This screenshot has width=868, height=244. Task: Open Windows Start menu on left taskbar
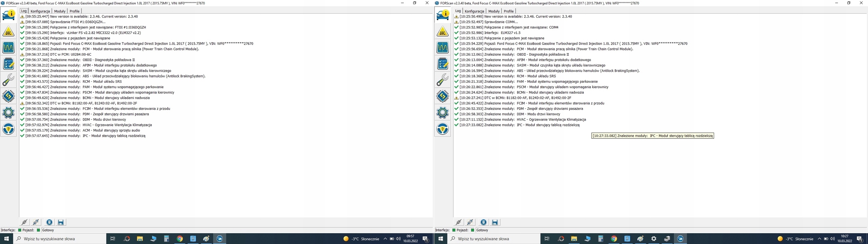(6, 239)
